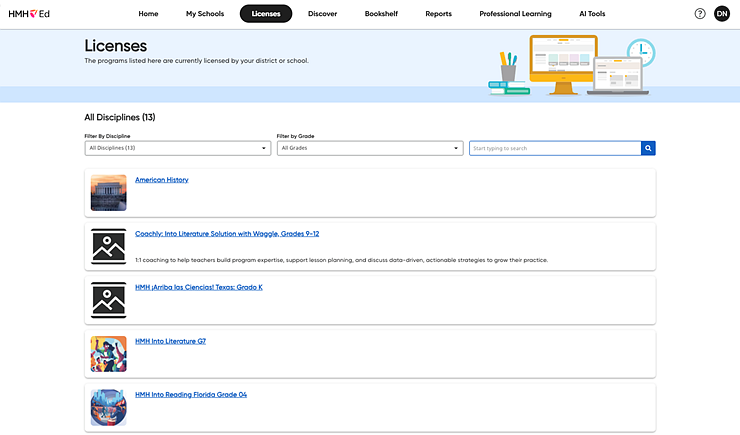Screen dimensions: 740x435
Task: Expand the Filter By Discipline dropdown
Action: [x=177, y=148]
